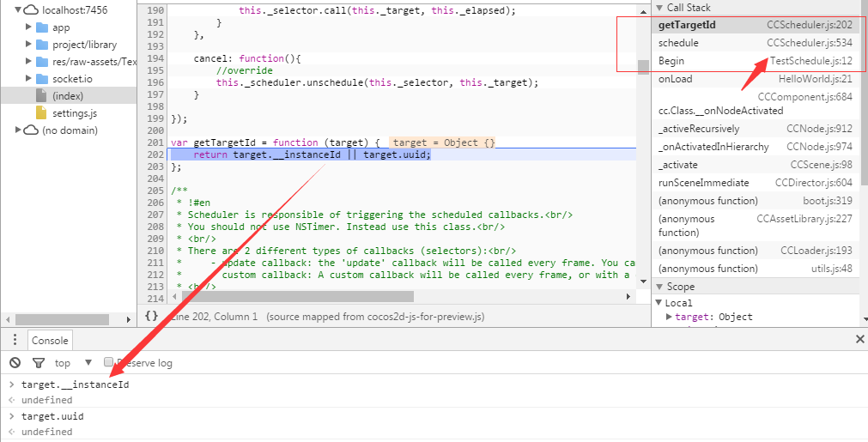Open the CCScheduler.js:534 source link
The image size is (868, 442).
coord(810,43)
